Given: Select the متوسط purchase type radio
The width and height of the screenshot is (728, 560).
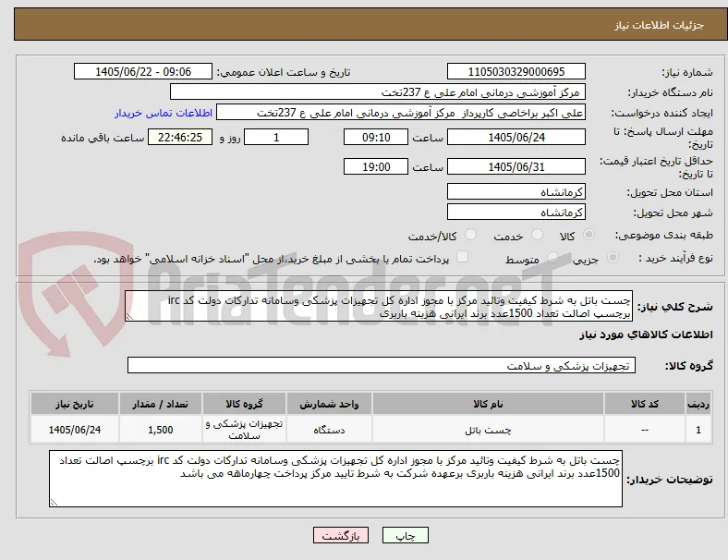Looking at the screenshot, I should point(552,257).
